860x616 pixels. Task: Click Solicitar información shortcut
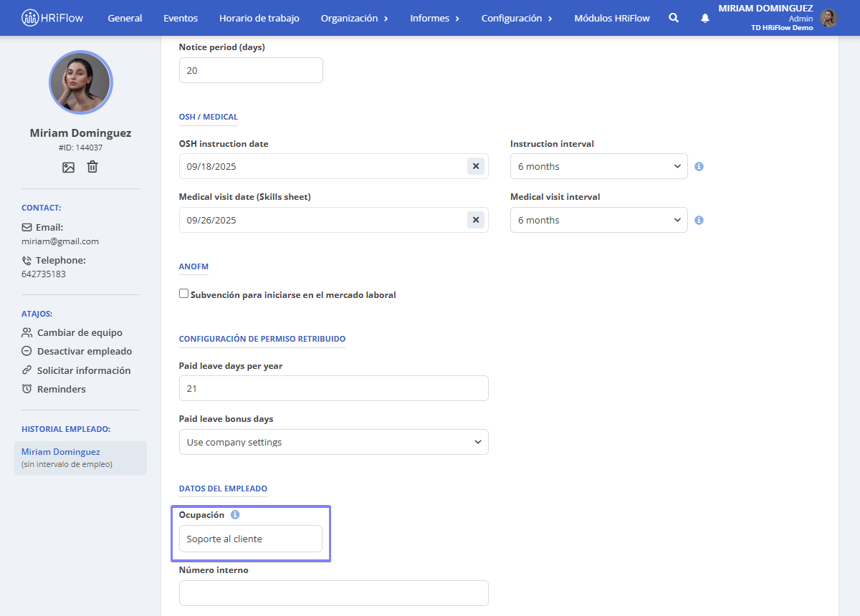(x=84, y=370)
